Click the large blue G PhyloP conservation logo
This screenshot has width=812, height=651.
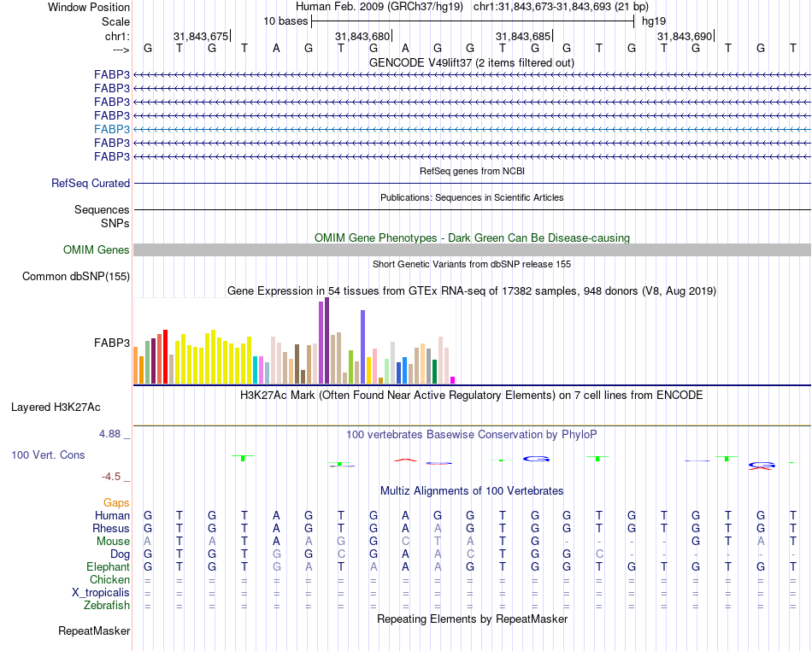tap(536, 459)
